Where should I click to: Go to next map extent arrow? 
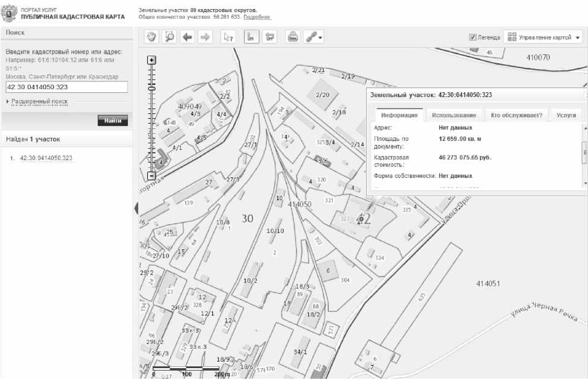pos(205,37)
